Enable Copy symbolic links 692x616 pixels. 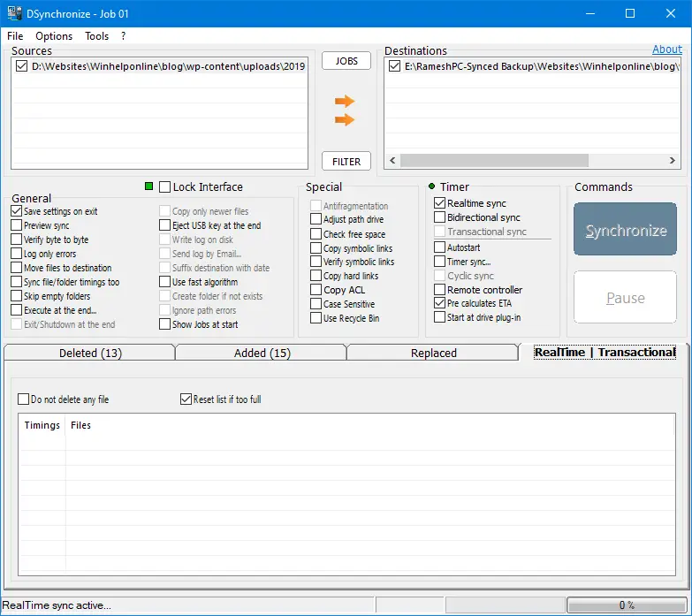tap(316, 248)
